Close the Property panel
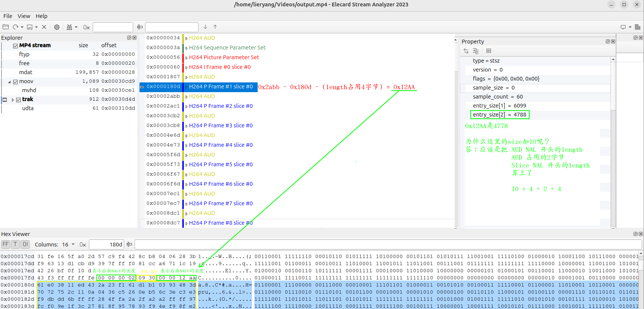The width and height of the screenshot is (644, 309). (613, 41)
